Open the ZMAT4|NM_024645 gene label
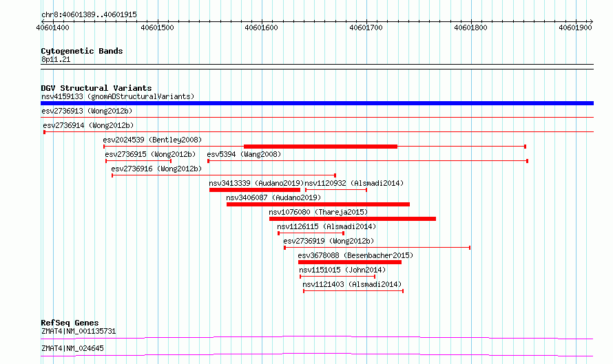The width and height of the screenshot is (613, 364). pos(73,348)
